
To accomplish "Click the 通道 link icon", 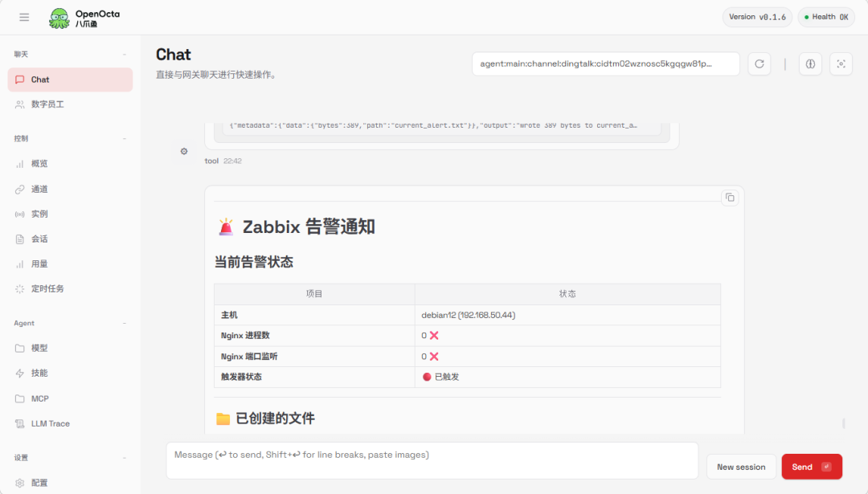I will [x=20, y=190].
